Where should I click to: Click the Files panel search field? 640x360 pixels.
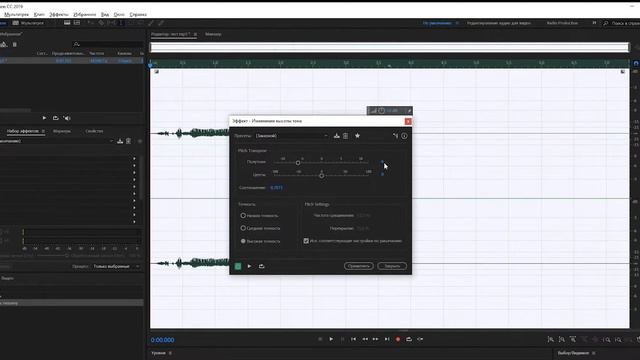[107, 44]
